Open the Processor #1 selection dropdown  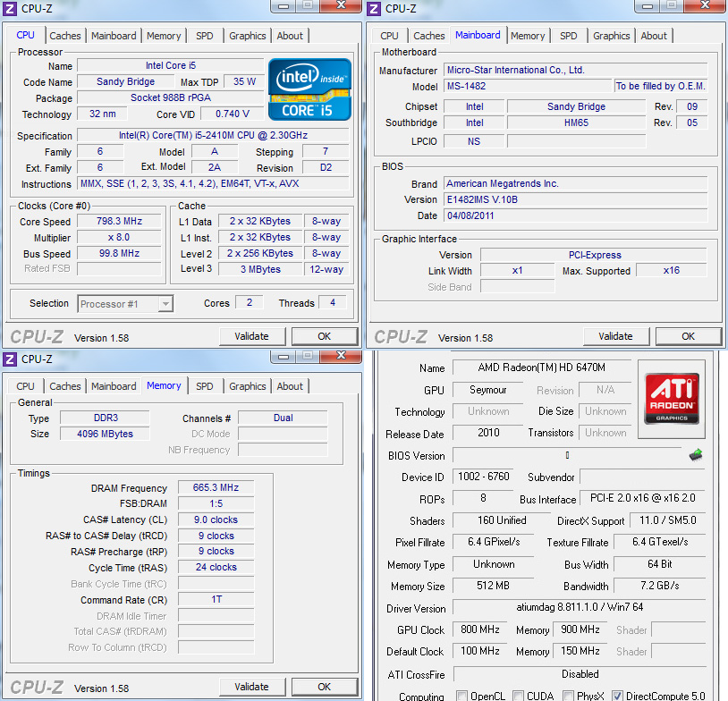(x=125, y=304)
